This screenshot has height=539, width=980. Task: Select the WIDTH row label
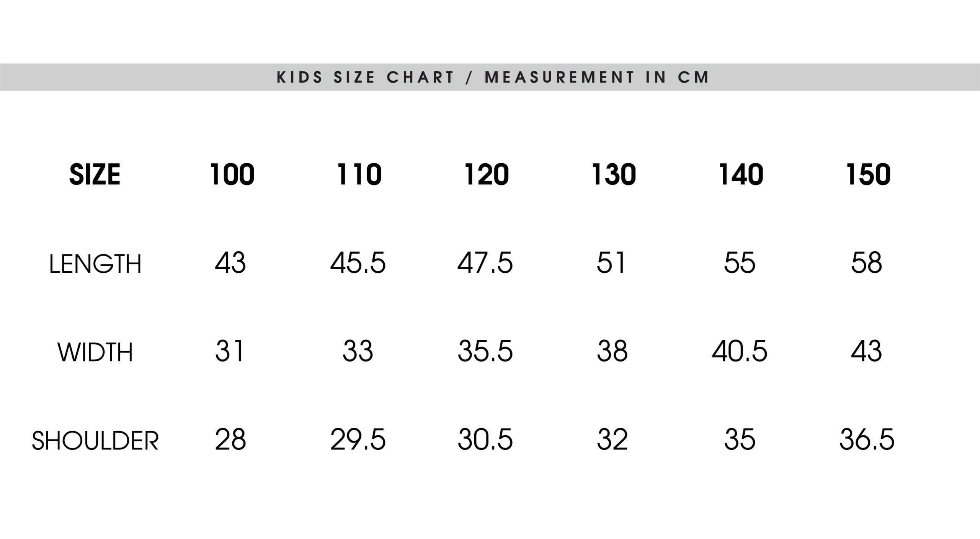coord(95,352)
